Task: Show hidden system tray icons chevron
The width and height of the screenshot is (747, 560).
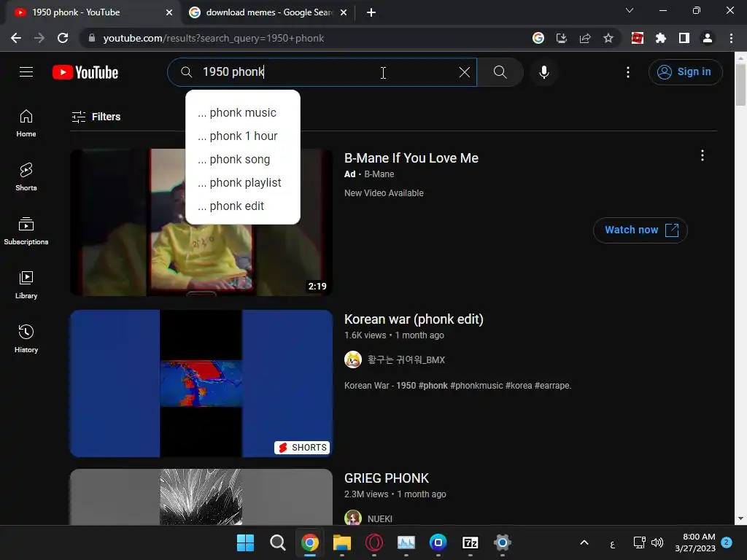Action: click(x=584, y=542)
